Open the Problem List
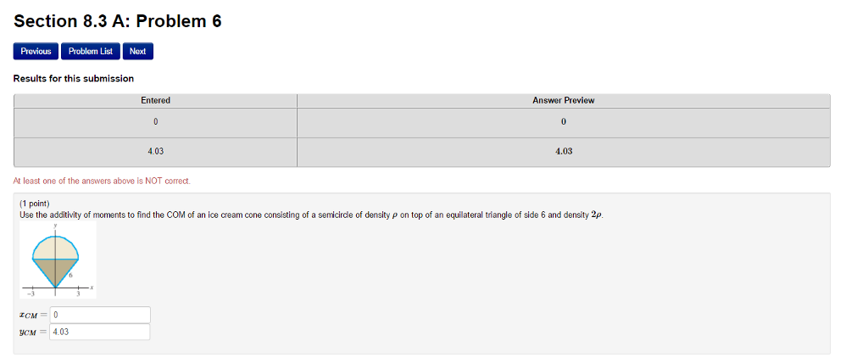The image size is (868, 363). tap(90, 52)
